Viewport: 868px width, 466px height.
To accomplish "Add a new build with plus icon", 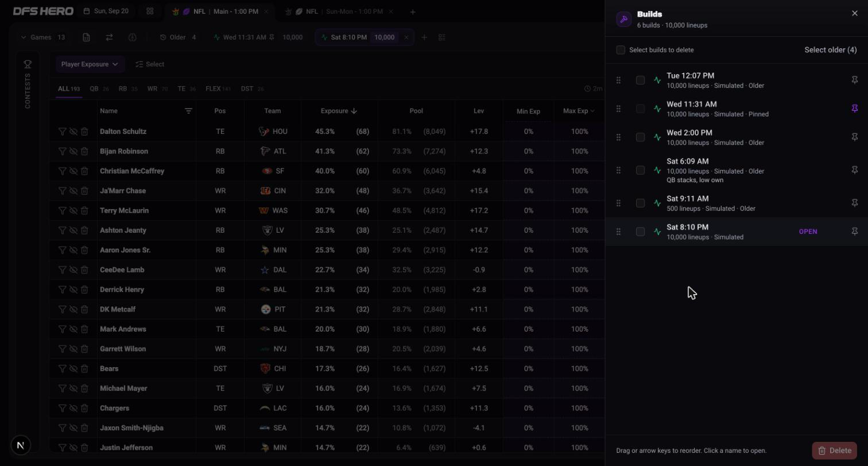I will pos(424,37).
